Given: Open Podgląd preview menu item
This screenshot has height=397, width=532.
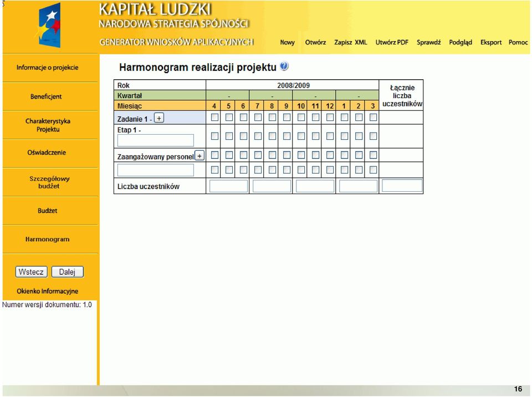Looking at the screenshot, I should click(x=461, y=43).
